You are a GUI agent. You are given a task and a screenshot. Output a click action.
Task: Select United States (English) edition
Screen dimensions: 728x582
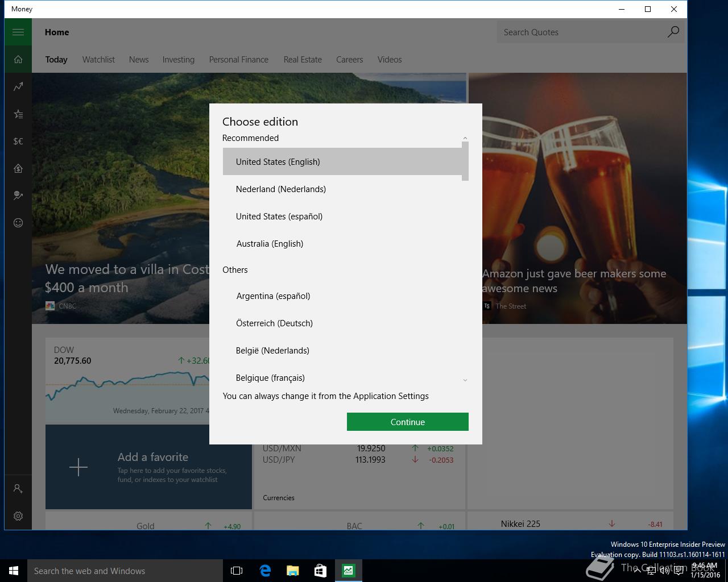click(342, 161)
